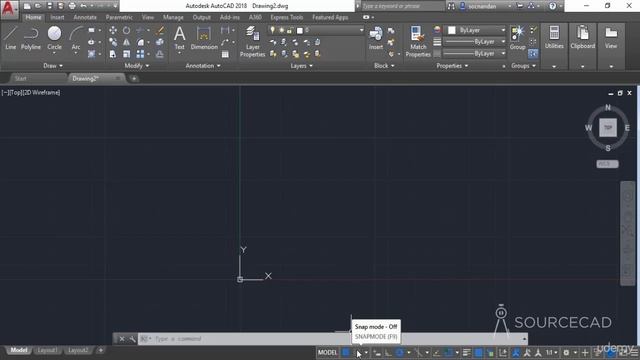
Task: Open the Express Tools ribbon tab
Action: [x=287, y=18]
